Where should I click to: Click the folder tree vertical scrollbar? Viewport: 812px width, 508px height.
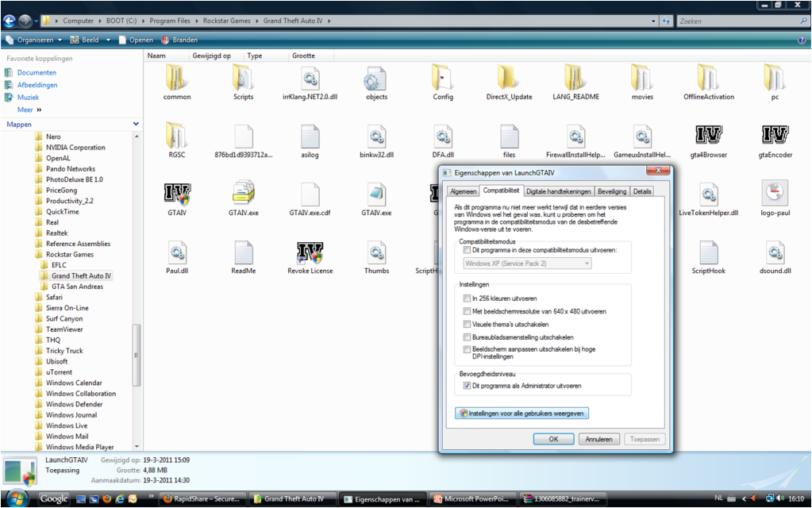click(137, 355)
